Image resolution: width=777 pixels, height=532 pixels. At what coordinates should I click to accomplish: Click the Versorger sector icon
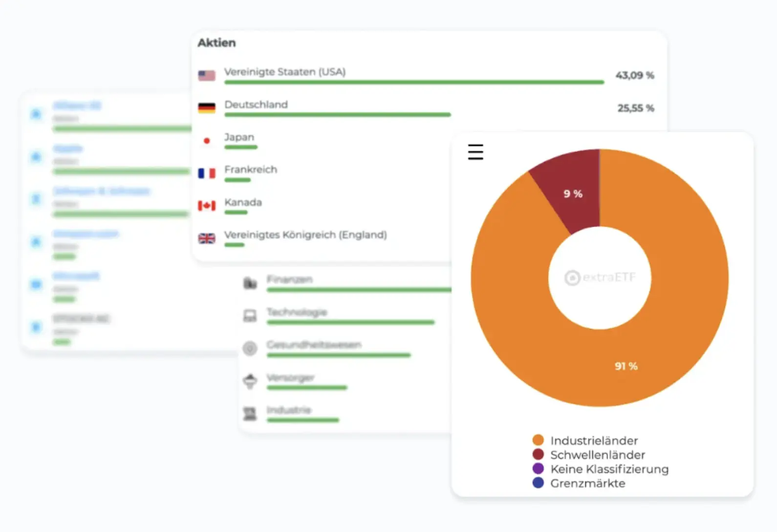pos(250,381)
